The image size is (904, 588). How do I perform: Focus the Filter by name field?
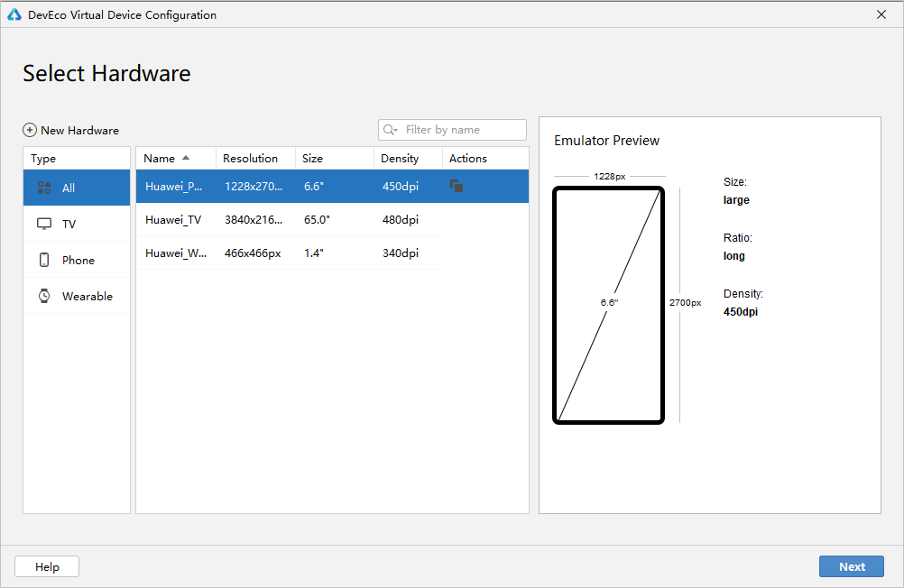click(452, 130)
